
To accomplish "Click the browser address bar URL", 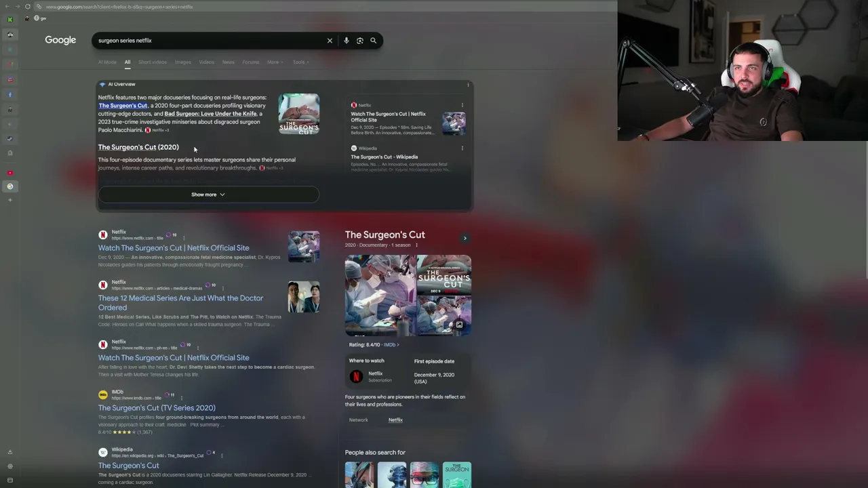I will click(x=119, y=7).
